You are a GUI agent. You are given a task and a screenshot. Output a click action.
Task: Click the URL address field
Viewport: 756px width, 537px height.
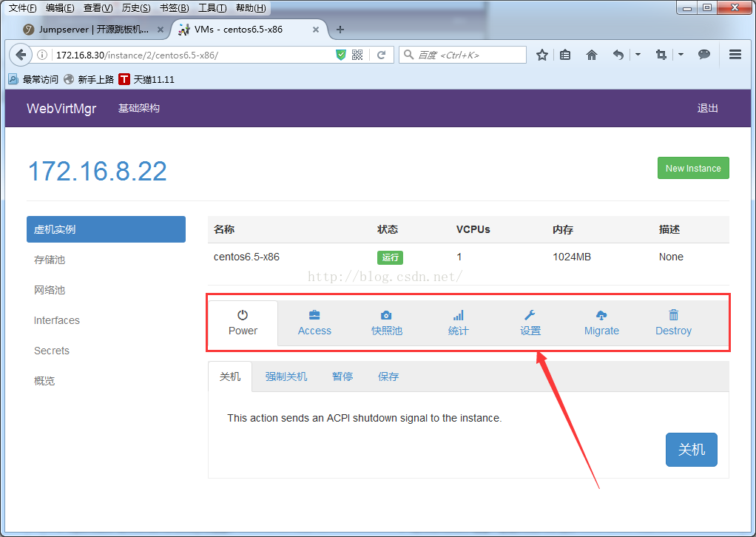(x=193, y=55)
